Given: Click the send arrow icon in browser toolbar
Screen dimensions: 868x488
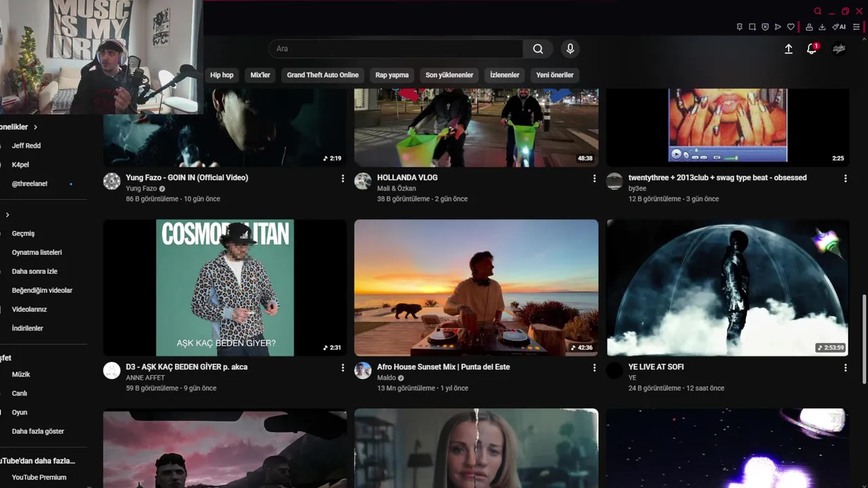Looking at the screenshot, I should 778,27.
